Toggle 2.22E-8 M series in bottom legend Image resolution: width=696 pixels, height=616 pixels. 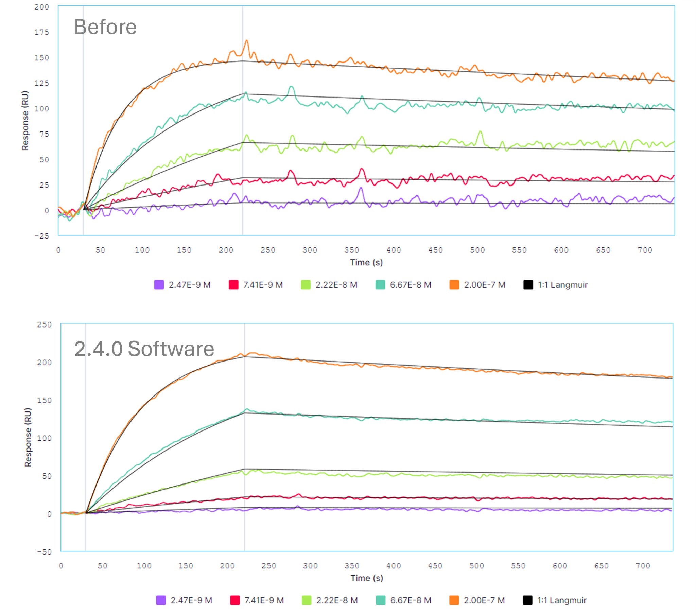tap(337, 600)
